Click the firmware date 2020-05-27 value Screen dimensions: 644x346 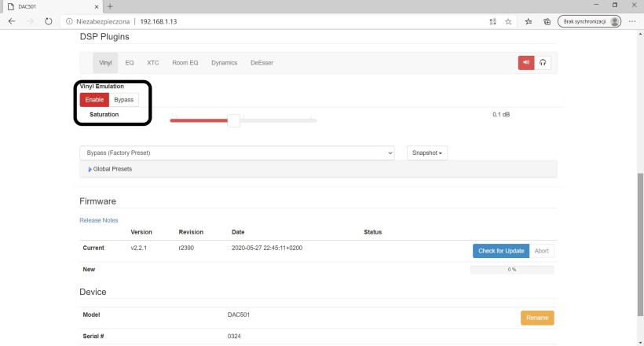tap(267, 248)
